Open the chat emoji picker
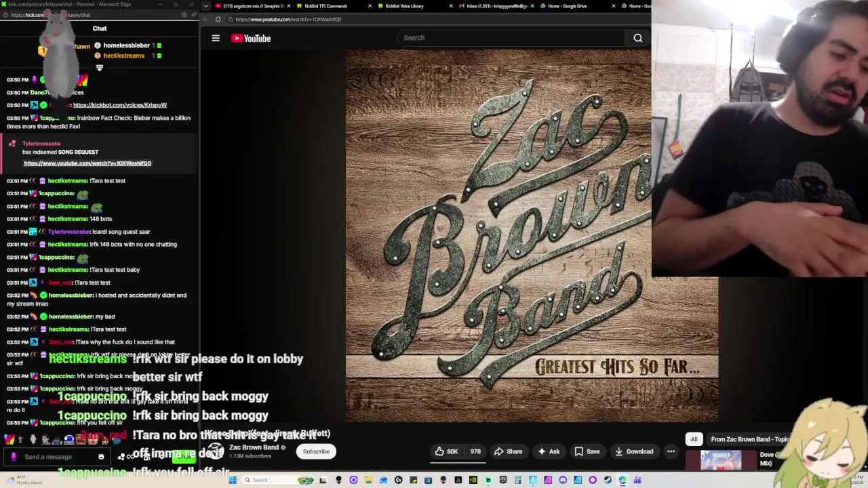868x488 pixels. (x=101, y=457)
